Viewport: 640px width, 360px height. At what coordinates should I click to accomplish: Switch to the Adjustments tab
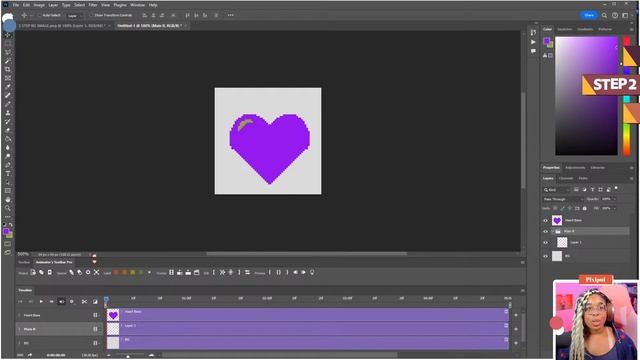575,168
